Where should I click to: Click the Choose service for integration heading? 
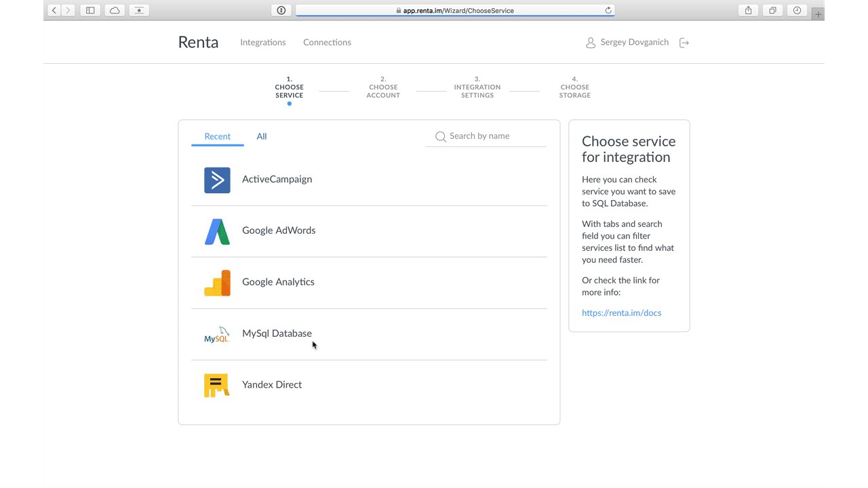[x=629, y=150]
